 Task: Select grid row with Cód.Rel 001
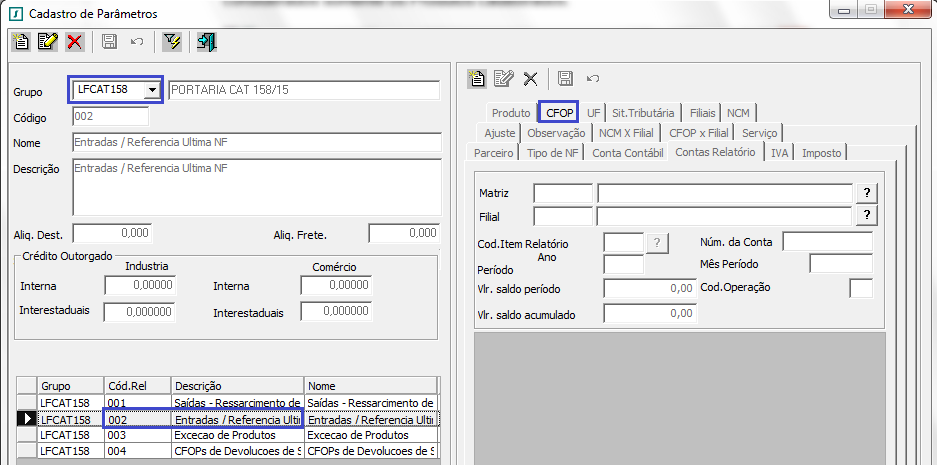229,402
